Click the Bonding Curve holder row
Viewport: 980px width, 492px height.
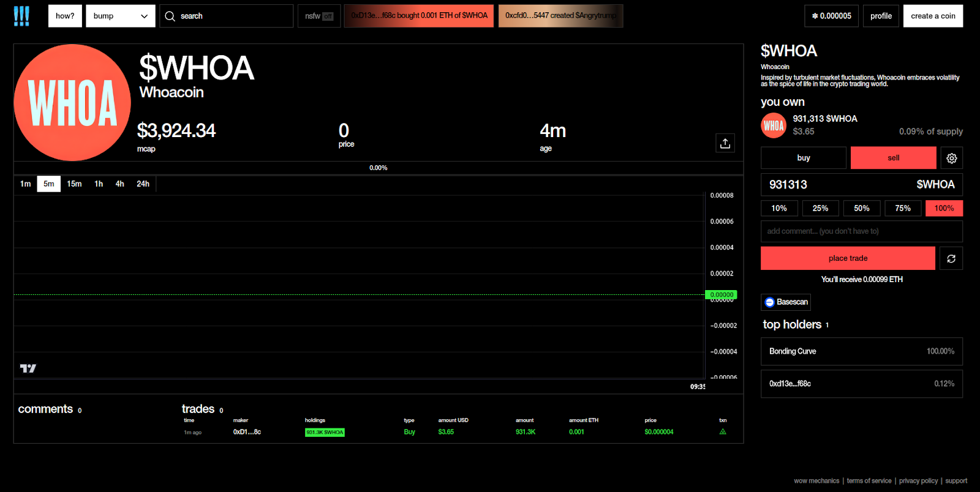(x=862, y=351)
